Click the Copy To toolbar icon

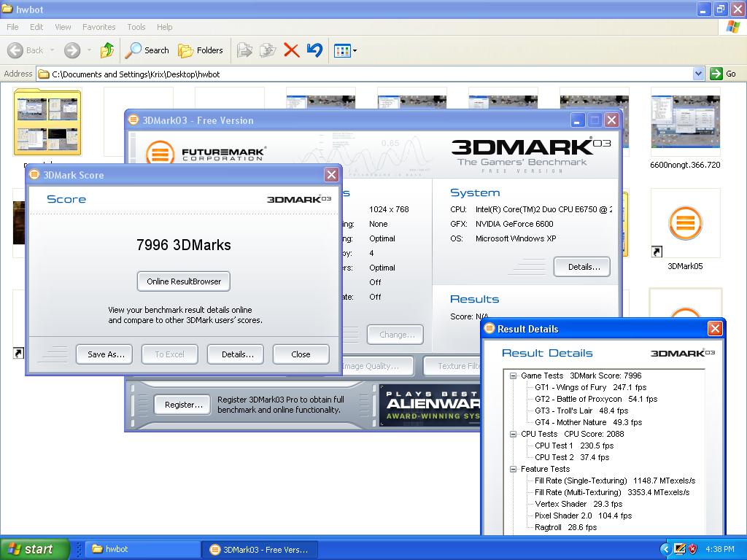268,50
